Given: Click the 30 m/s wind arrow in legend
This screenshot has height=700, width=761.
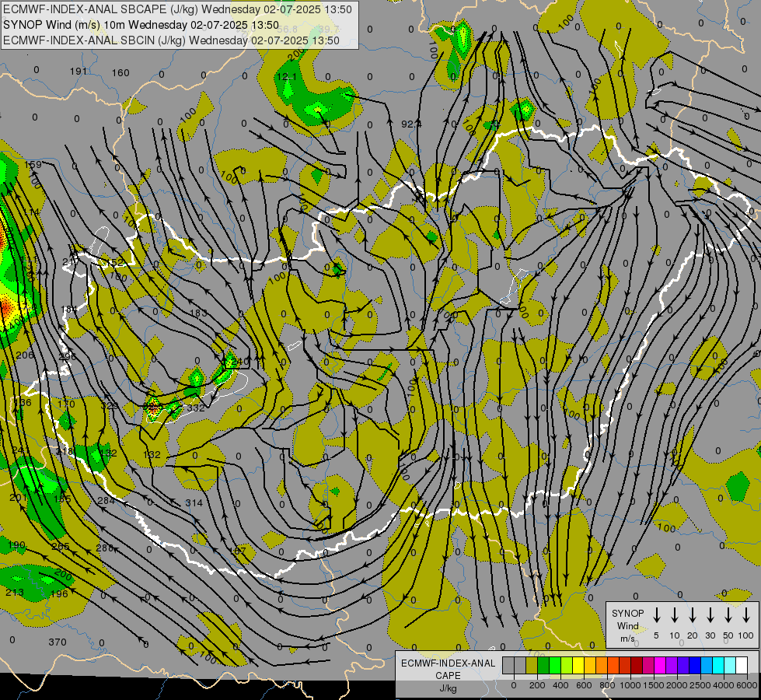Looking at the screenshot, I should click(x=710, y=614).
